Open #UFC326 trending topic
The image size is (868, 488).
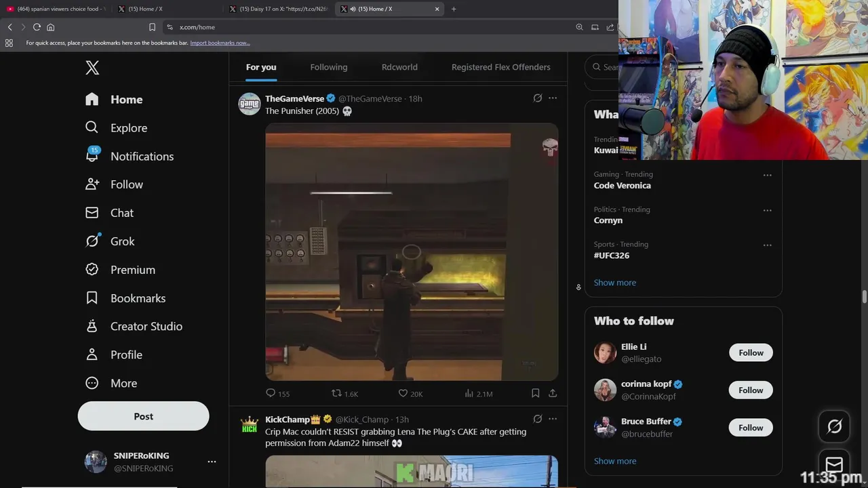pyautogui.click(x=612, y=256)
